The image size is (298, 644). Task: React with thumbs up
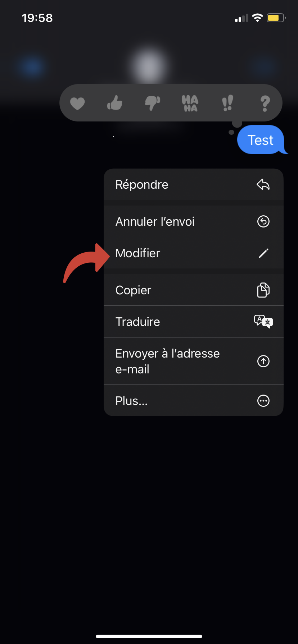115,103
